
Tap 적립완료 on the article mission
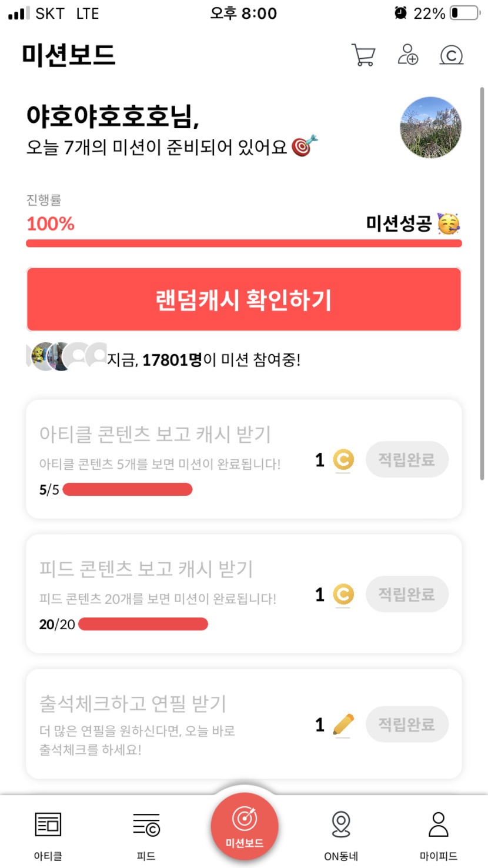coord(407,459)
